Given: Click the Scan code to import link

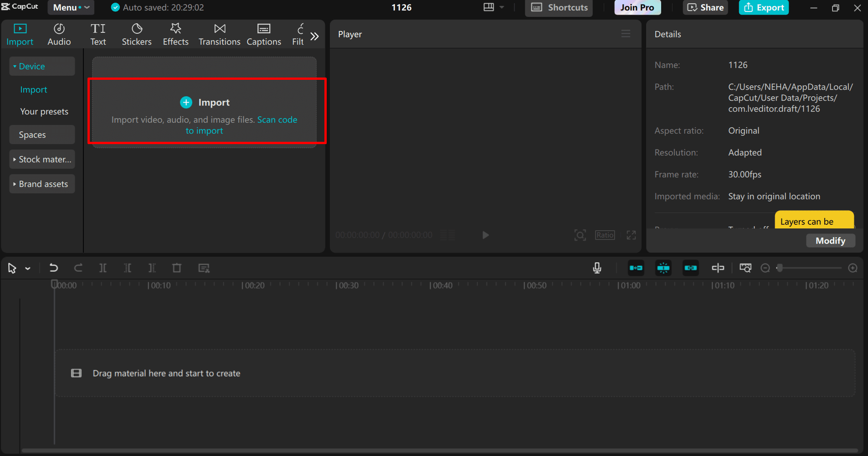Looking at the screenshot, I should pos(277,120).
